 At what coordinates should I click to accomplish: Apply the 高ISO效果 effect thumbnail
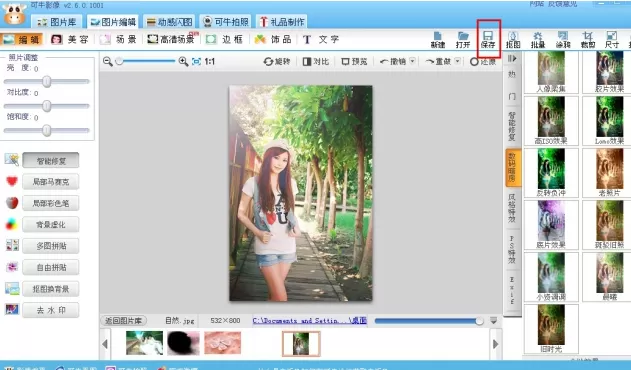[x=551, y=120]
